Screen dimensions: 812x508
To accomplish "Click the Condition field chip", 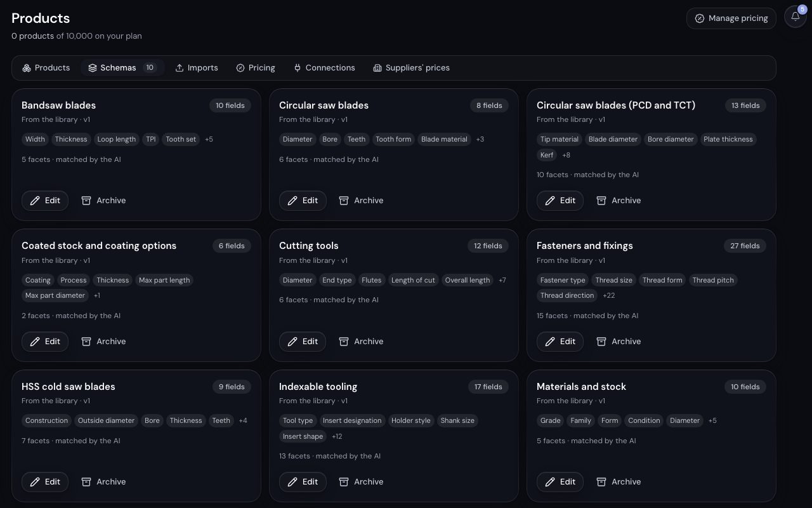I will (644, 420).
